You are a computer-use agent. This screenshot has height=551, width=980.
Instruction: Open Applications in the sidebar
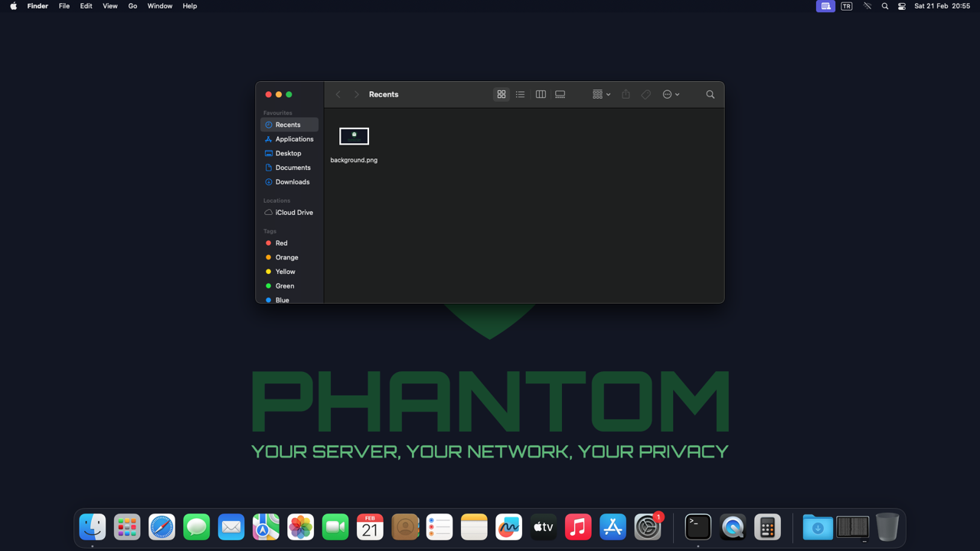click(294, 139)
